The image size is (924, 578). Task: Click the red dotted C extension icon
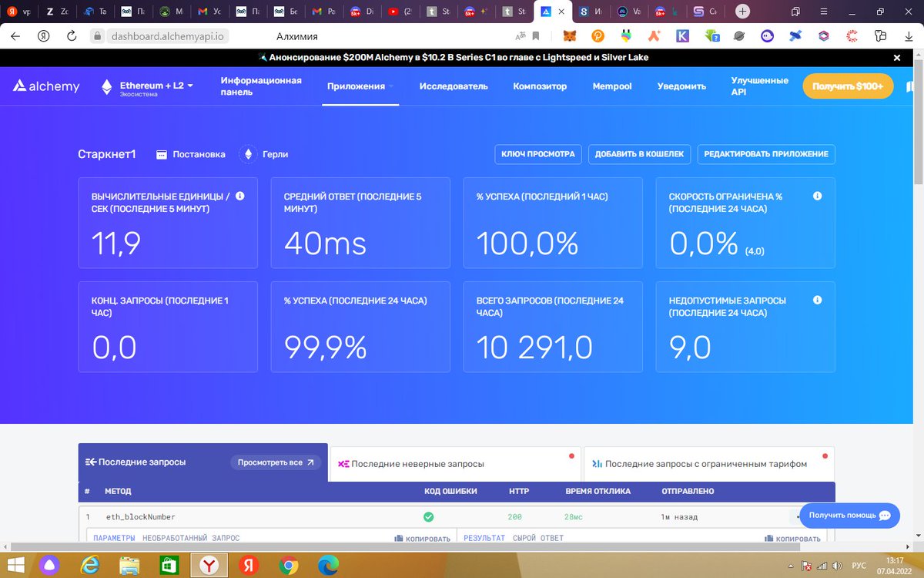click(852, 36)
